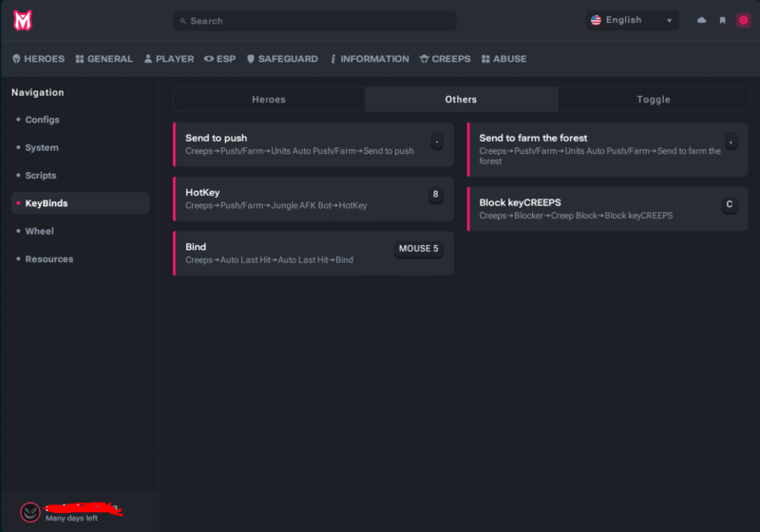Image resolution: width=760 pixels, height=532 pixels.
Task: Click the Block keyCREEPS title
Action: tap(520, 202)
